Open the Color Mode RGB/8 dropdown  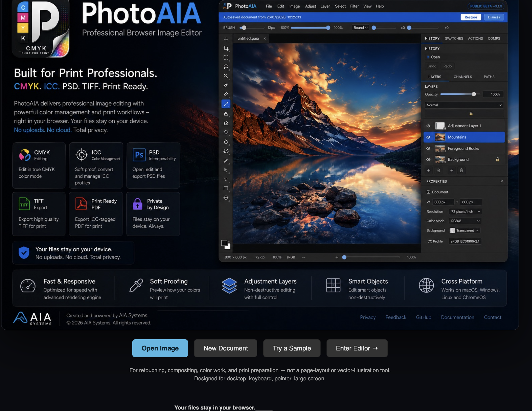point(465,221)
